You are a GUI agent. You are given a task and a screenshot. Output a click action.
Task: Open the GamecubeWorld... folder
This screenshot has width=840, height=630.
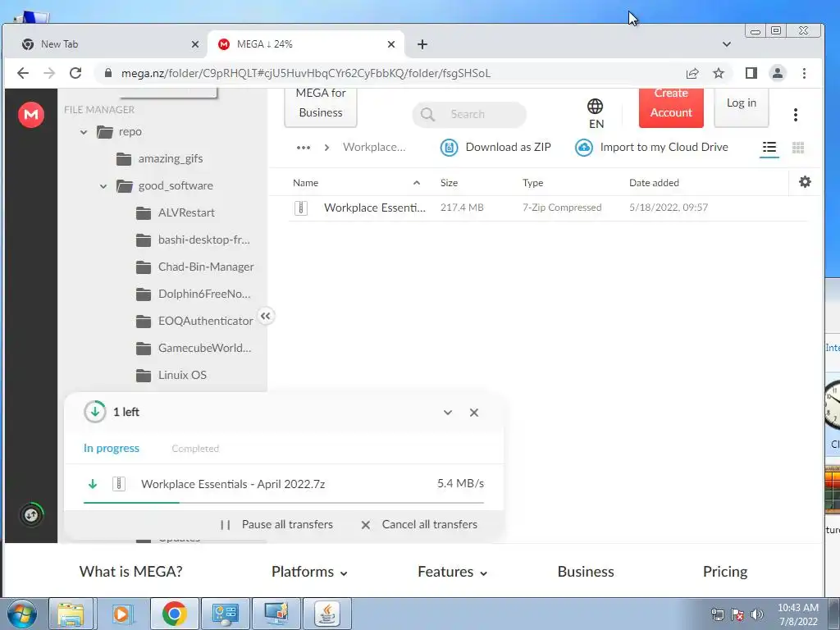[194, 348]
